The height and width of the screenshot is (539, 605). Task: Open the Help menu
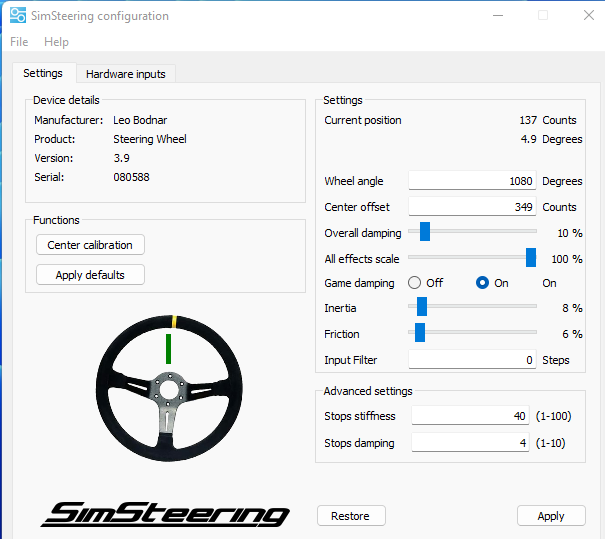click(x=56, y=42)
